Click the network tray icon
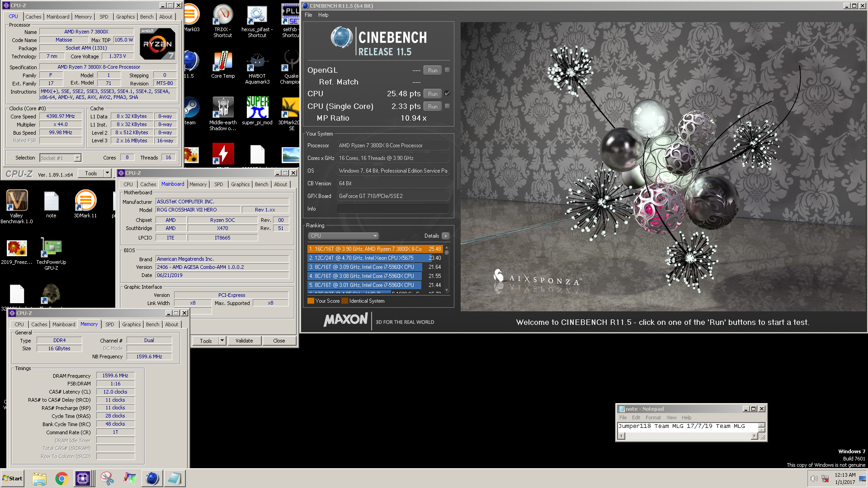Screen dimensions: 868x488 825,479
